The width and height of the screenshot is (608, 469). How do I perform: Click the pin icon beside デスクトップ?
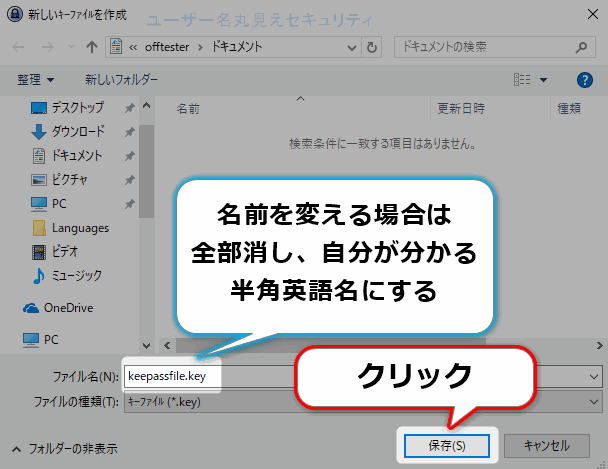tap(130, 108)
